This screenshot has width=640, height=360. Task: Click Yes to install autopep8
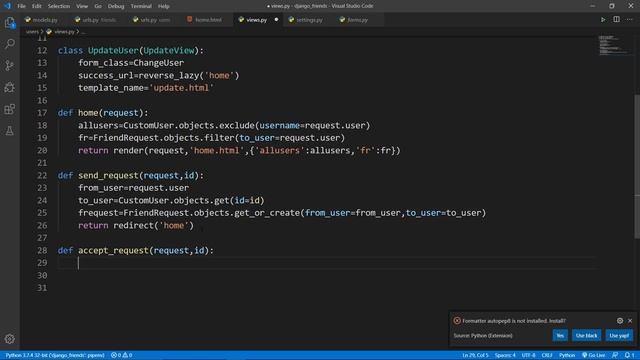click(x=560, y=336)
